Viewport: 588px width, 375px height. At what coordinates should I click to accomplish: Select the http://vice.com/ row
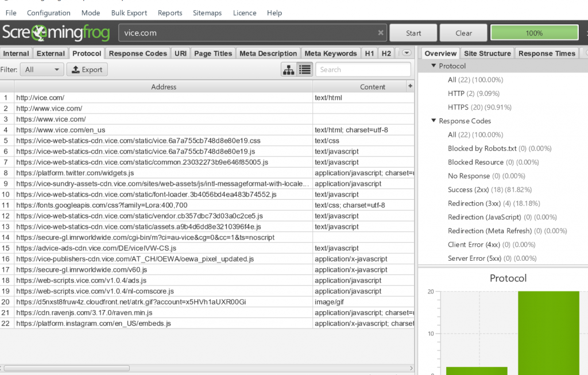pyautogui.click(x=207, y=98)
